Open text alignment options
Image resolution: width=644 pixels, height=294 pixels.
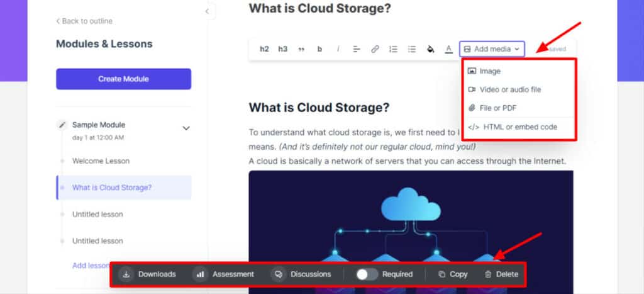click(x=356, y=49)
